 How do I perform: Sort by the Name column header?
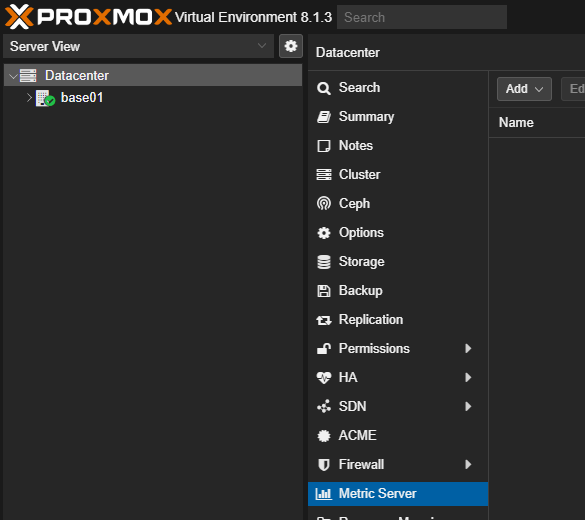516,122
